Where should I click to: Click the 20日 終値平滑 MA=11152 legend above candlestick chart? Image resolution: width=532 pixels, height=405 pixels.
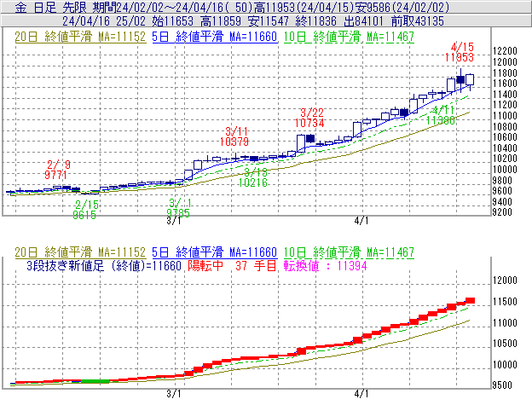tap(80, 37)
